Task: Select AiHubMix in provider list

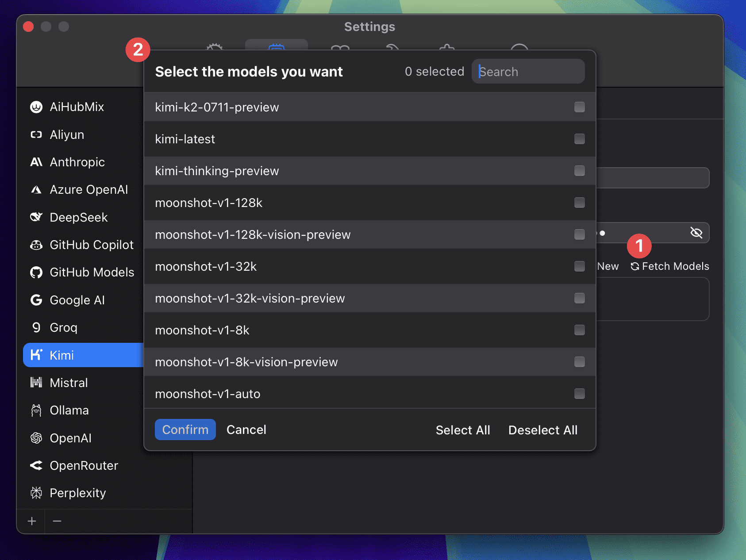Action: pyautogui.click(x=83, y=107)
